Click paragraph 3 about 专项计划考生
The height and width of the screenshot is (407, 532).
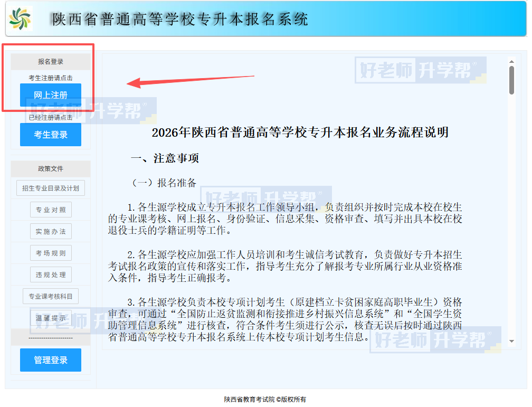point(285,319)
